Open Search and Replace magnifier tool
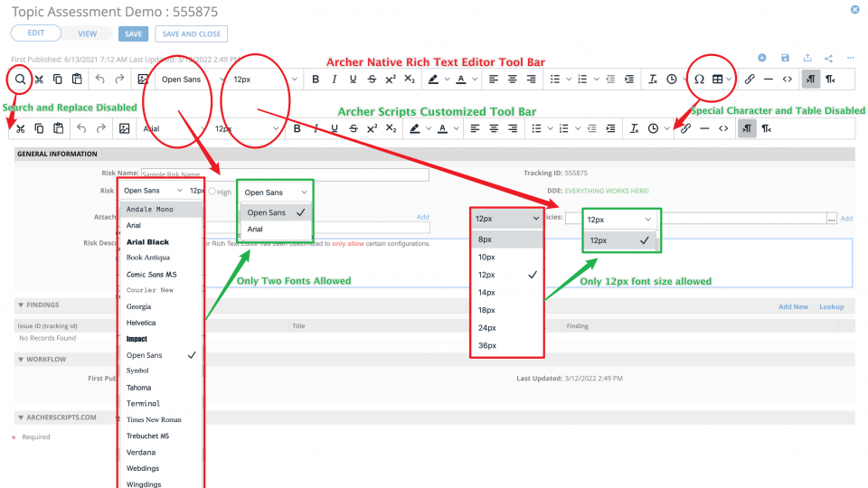 point(20,80)
